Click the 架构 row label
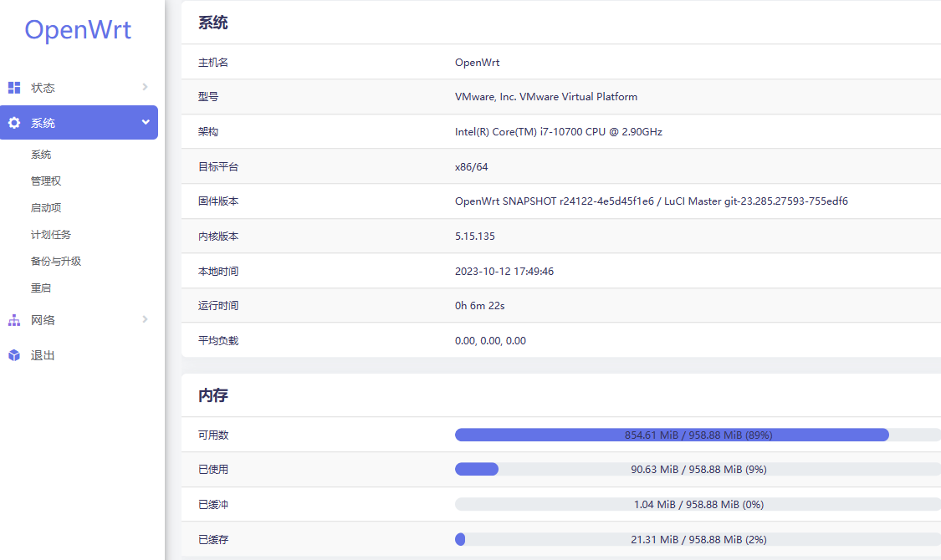Viewport: 941px width, 560px height. click(x=208, y=132)
